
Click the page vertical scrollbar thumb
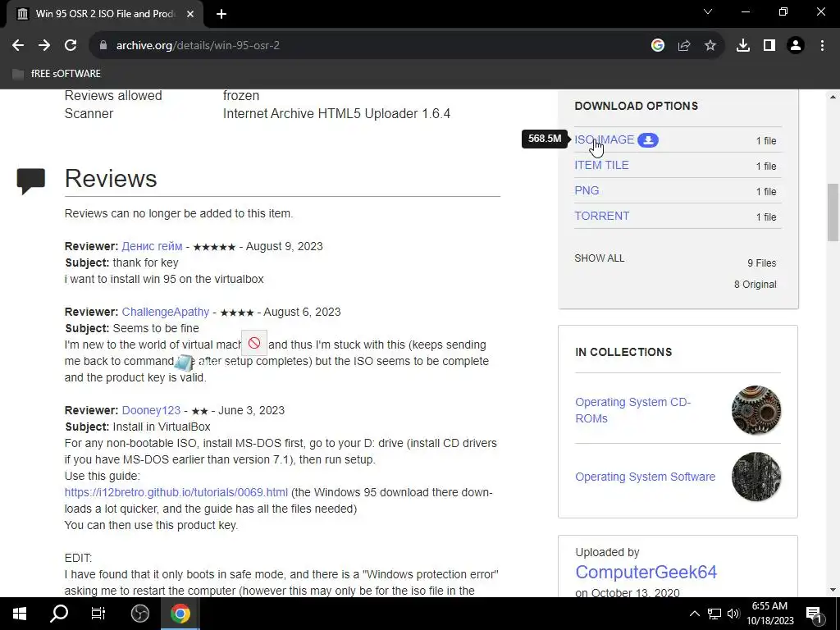point(833,212)
